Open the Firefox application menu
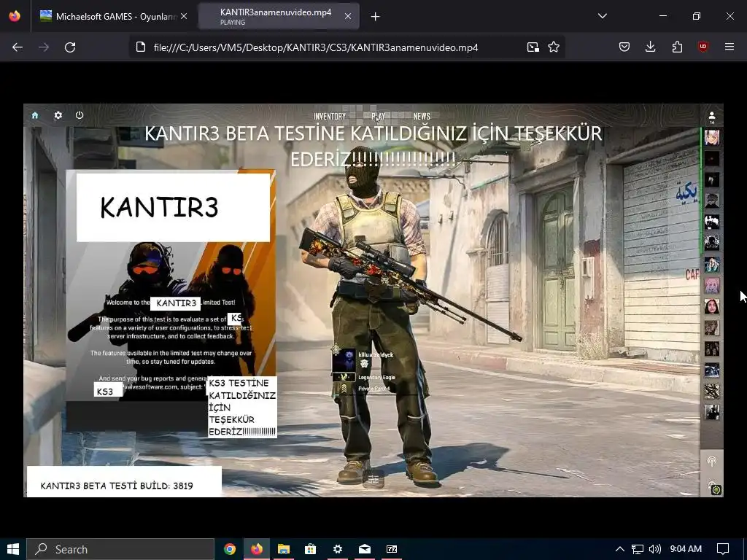 (x=729, y=47)
